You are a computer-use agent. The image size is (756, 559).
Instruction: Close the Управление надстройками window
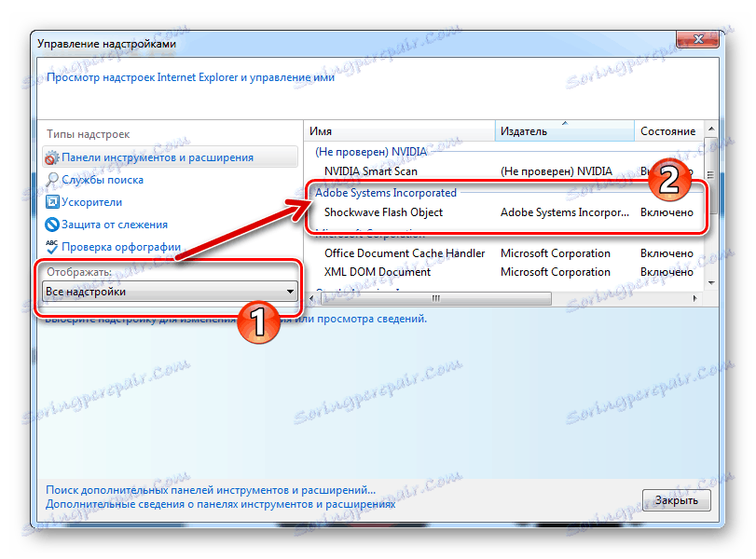(x=698, y=39)
